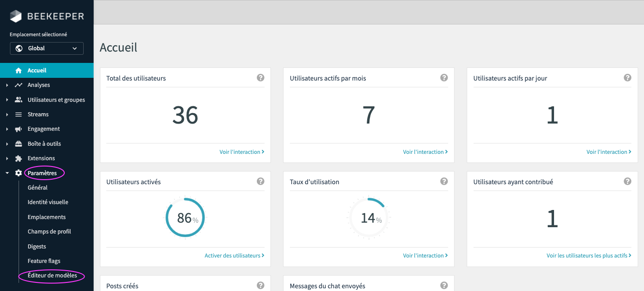Click the 86% activated users progress ring

(185, 218)
